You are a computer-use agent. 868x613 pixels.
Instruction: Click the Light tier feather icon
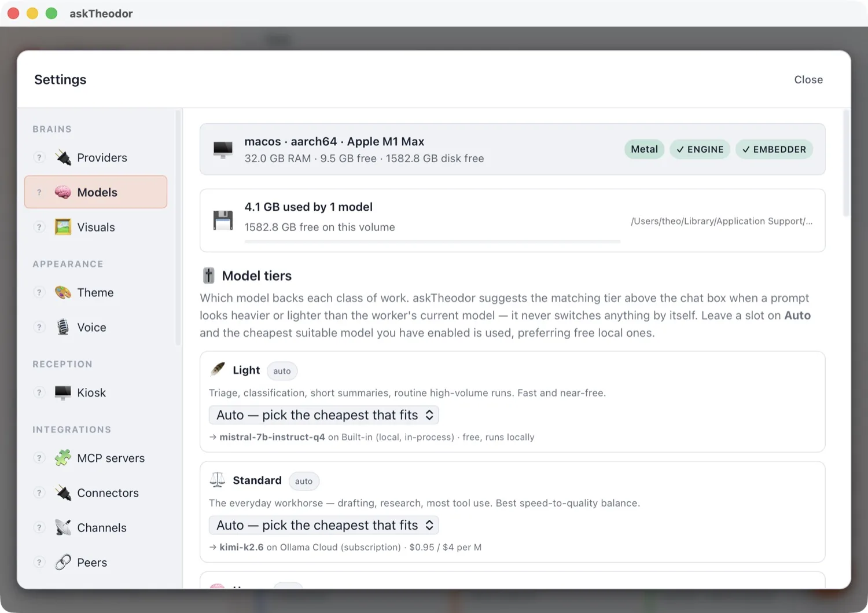pos(218,369)
